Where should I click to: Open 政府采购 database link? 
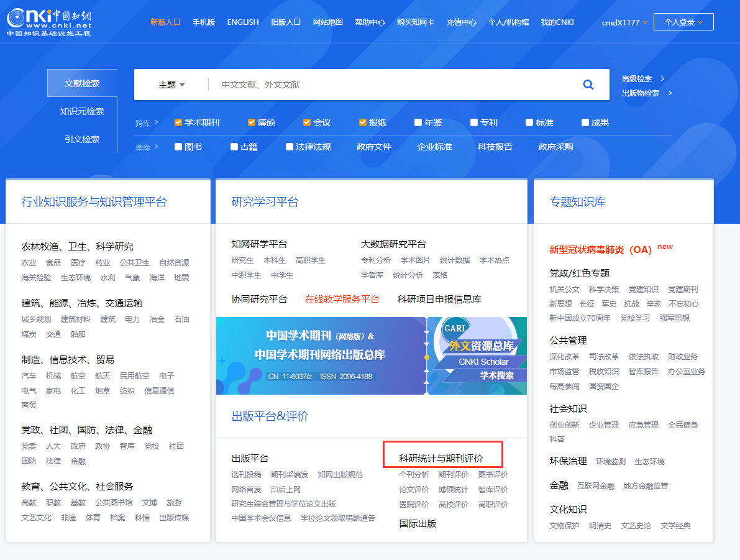[555, 147]
